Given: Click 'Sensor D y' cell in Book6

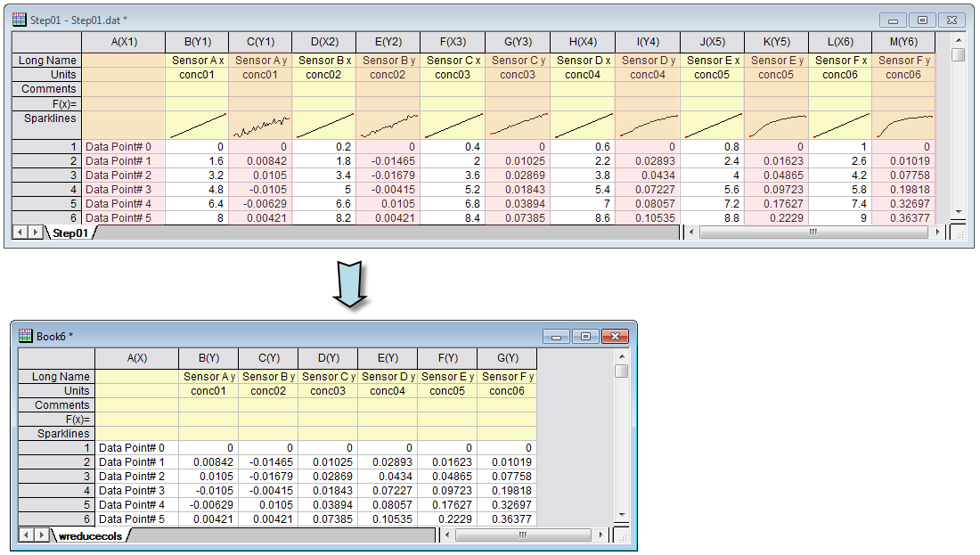Looking at the screenshot, I should 388,376.
